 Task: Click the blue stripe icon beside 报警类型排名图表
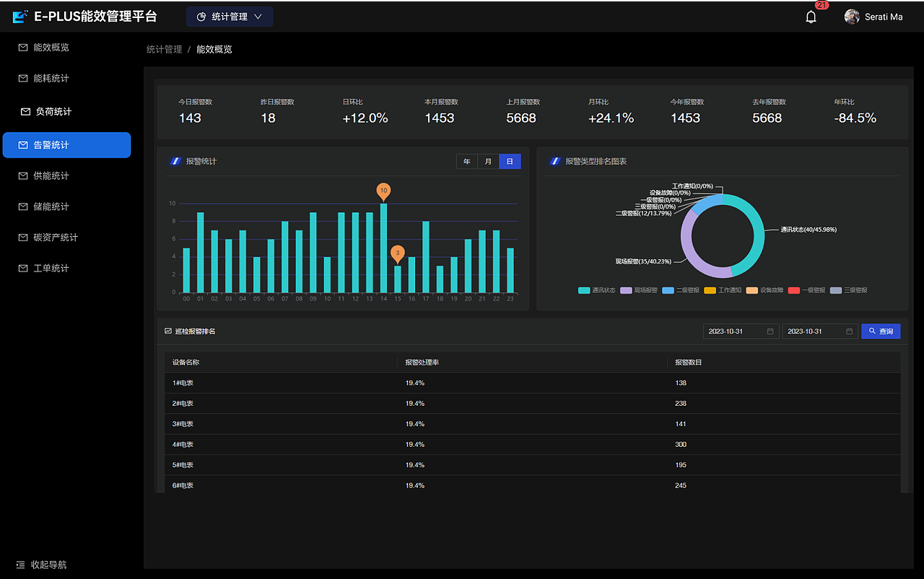554,161
